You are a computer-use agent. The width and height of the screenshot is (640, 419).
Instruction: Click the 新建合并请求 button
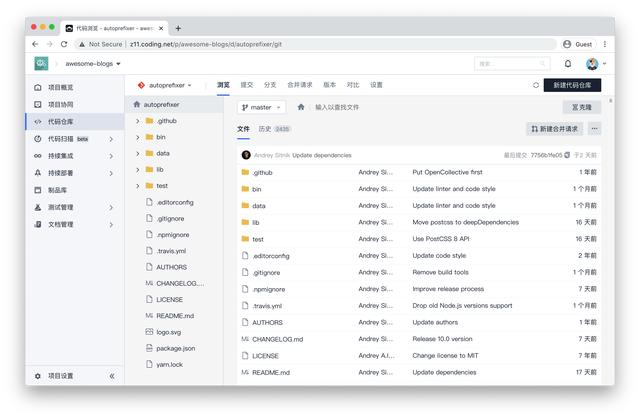554,129
